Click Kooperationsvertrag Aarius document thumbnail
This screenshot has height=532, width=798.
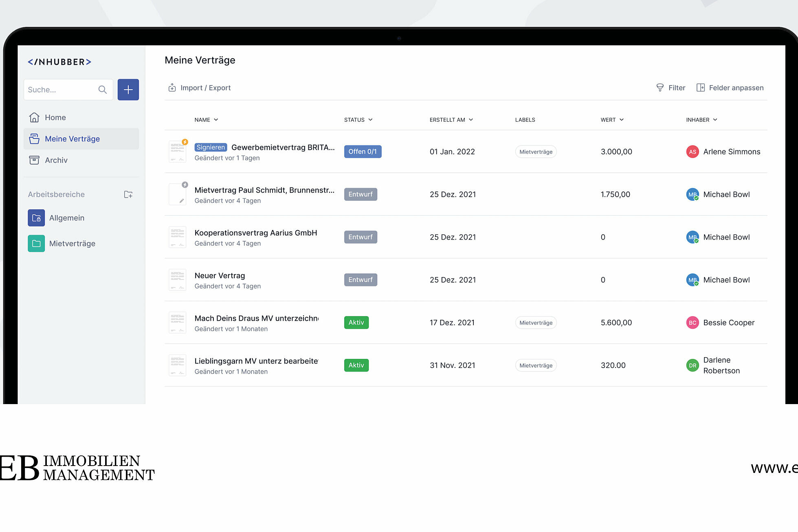[x=178, y=237]
